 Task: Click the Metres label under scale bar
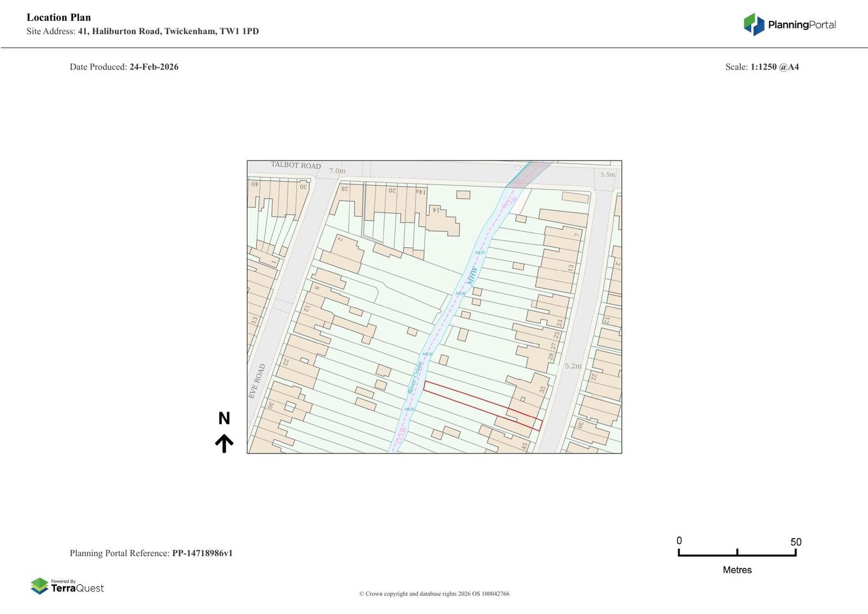coord(737,570)
